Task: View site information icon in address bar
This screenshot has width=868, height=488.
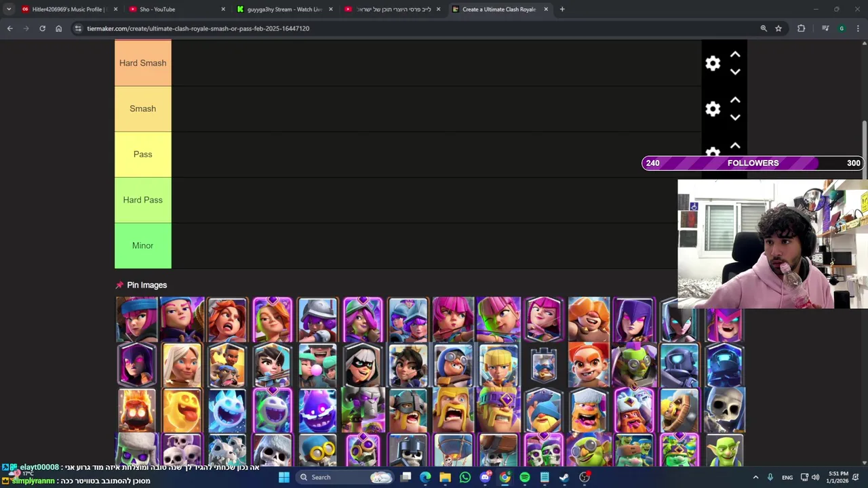Action: click(x=78, y=28)
